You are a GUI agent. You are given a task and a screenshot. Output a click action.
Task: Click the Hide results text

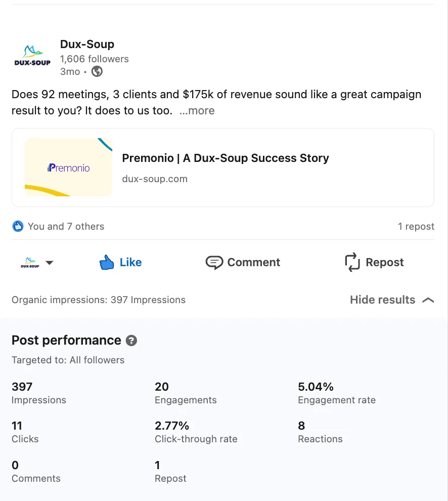[382, 300]
